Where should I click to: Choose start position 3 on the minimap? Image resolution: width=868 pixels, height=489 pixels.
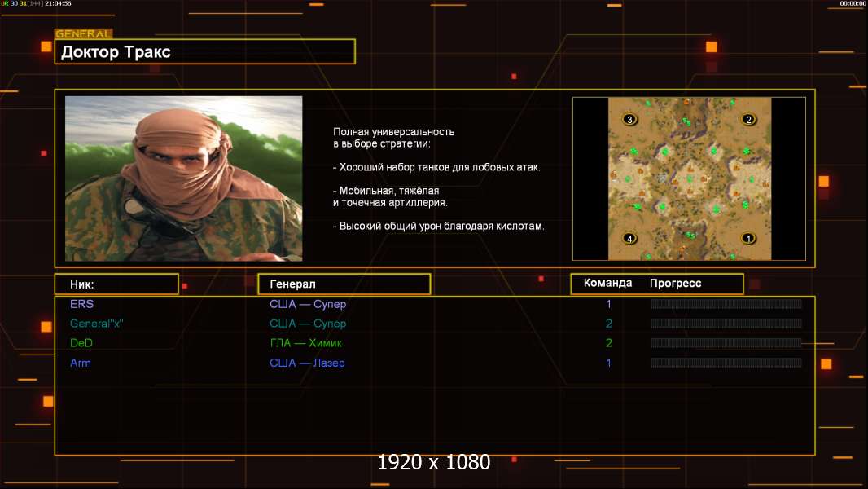pyautogui.click(x=629, y=120)
